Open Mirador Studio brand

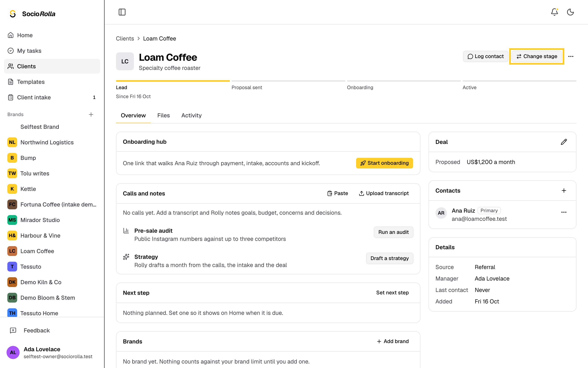[52, 220]
